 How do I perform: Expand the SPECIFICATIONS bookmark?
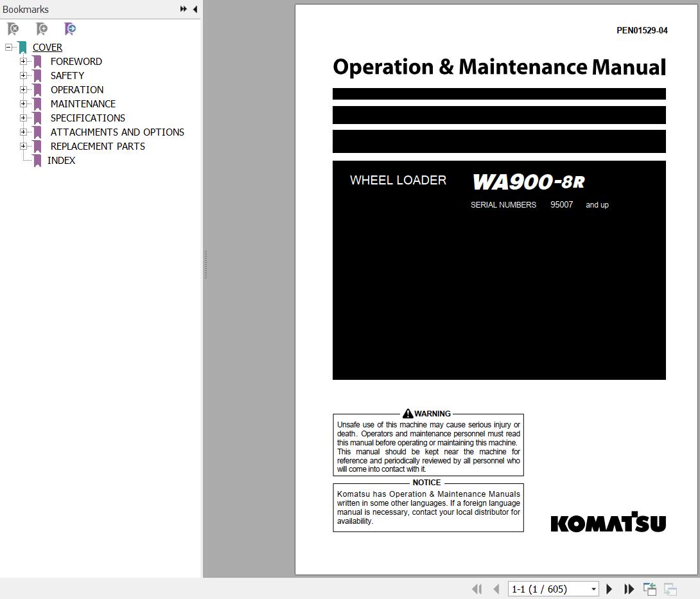pos(23,118)
